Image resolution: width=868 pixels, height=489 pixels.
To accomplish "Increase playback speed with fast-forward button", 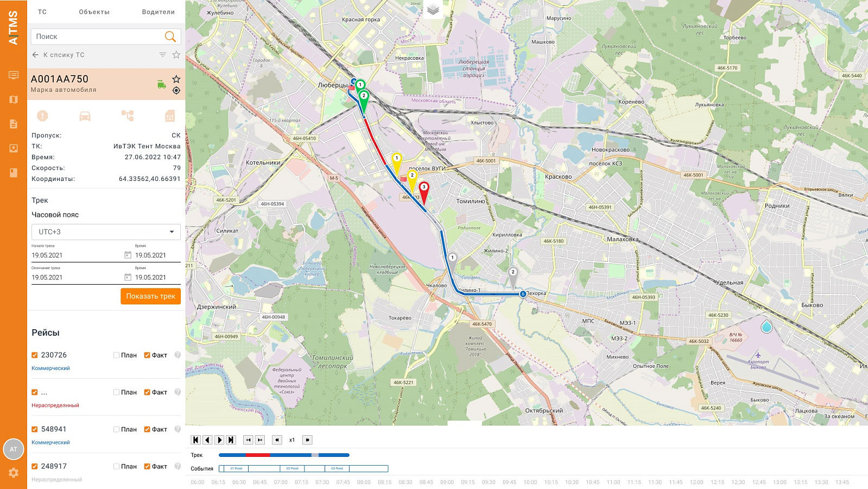I will coord(307,440).
